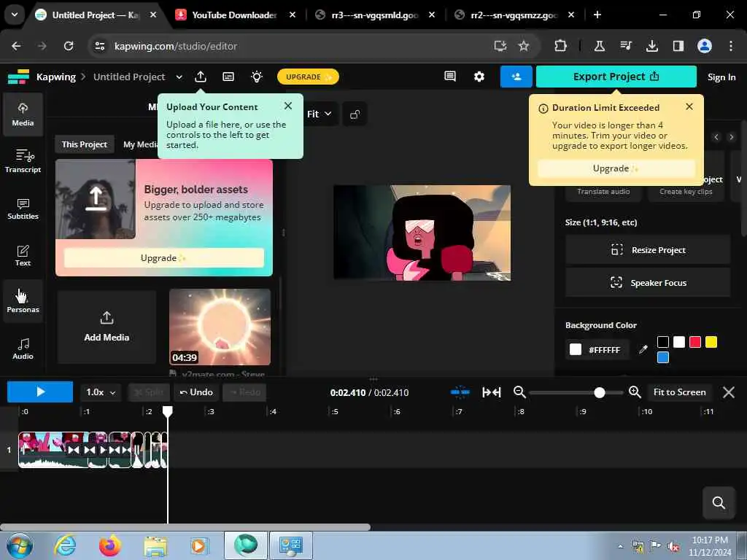Click the color eyedropper tool
The width and height of the screenshot is (747, 560).
[x=643, y=349]
